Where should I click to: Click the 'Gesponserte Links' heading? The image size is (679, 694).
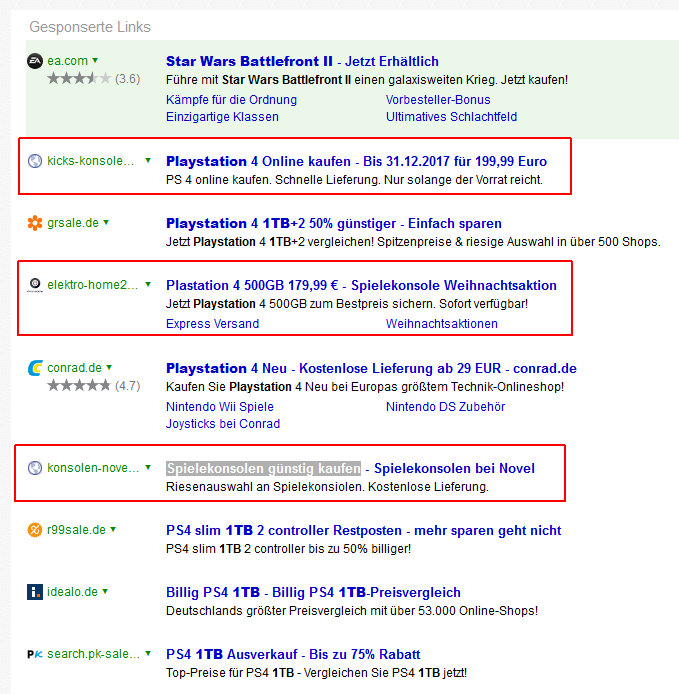90,27
